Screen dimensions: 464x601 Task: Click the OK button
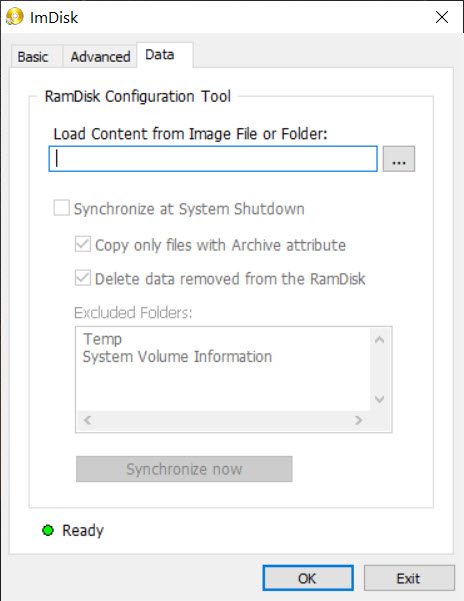308,578
